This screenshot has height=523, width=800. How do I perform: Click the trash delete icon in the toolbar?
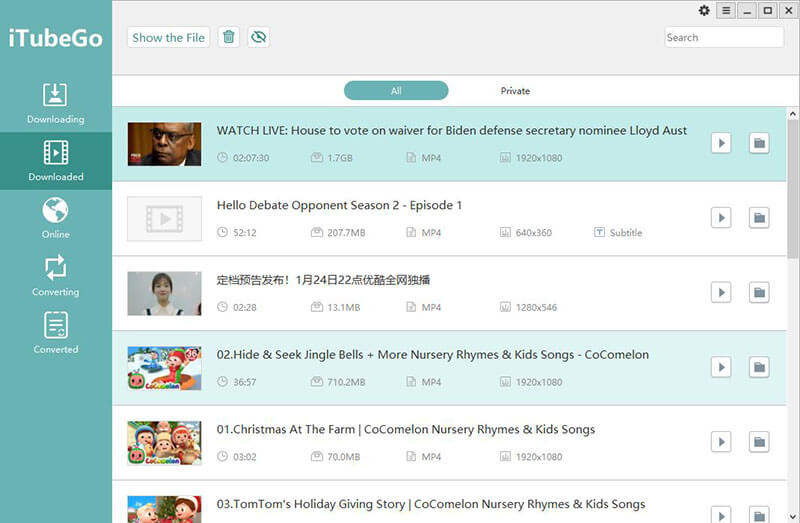[x=229, y=37]
